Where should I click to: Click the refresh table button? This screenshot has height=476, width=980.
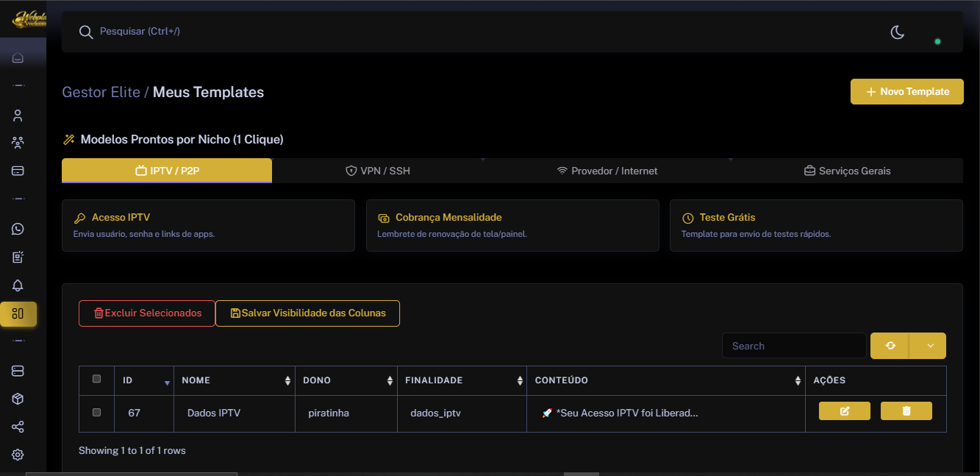(890, 346)
